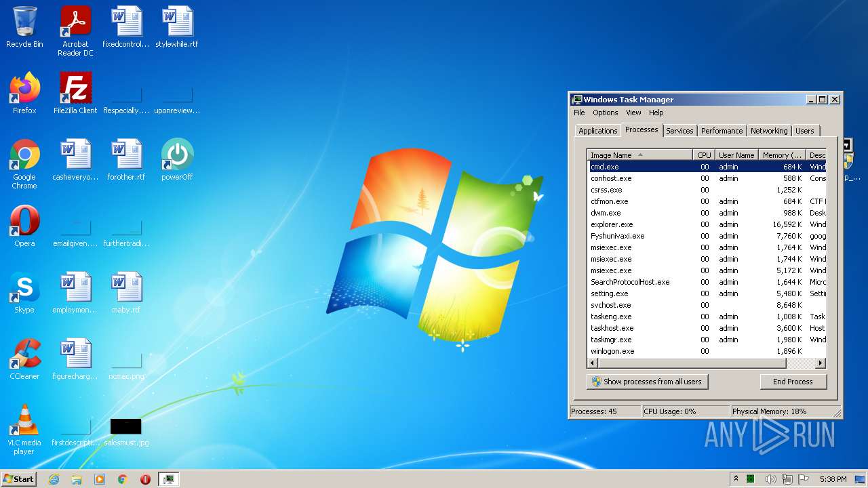
Task: Launch Opera from desktop
Action: point(24,226)
